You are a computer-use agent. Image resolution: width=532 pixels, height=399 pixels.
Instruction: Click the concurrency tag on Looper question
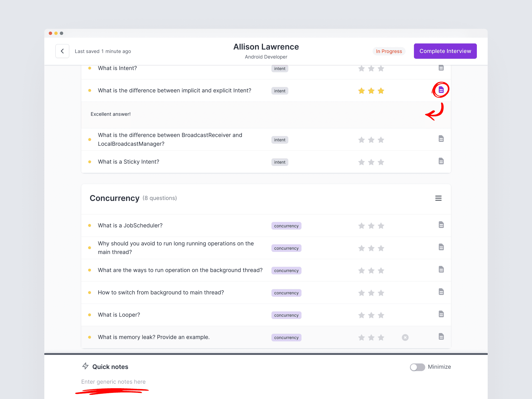click(286, 315)
